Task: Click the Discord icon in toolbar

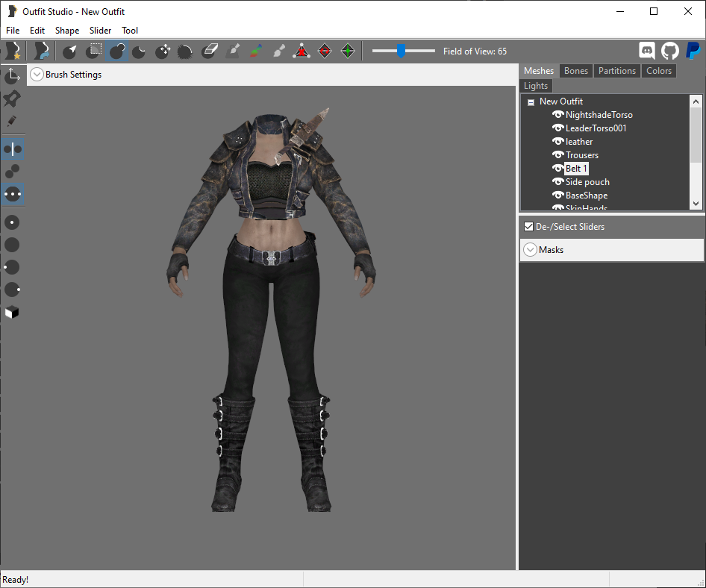Action: tap(646, 51)
